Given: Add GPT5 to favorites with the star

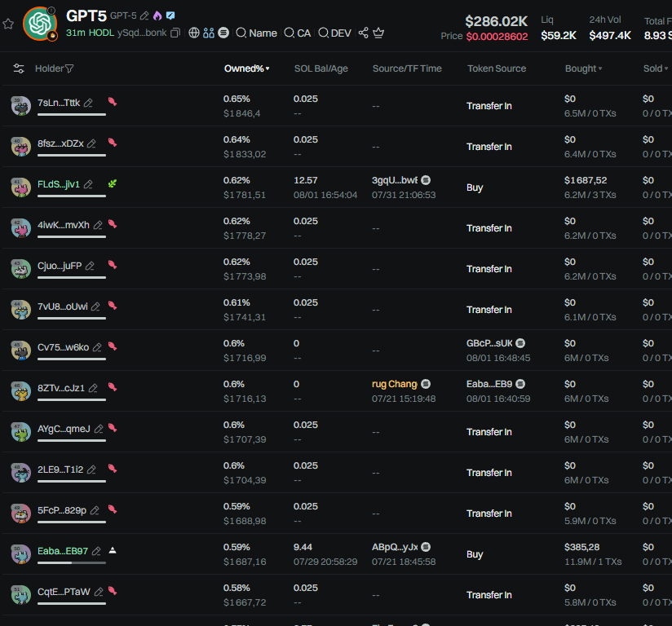Looking at the screenshot, I should (x=8, y=24).
